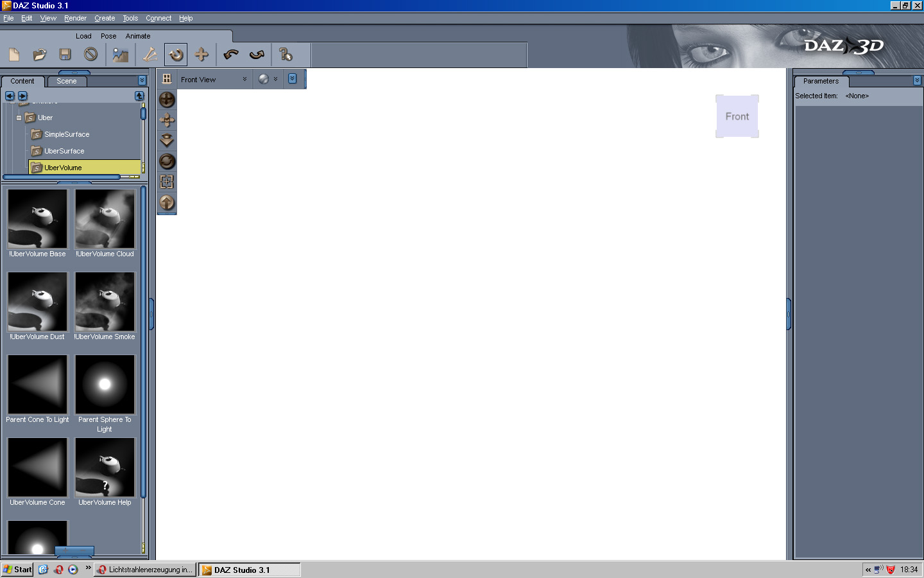Screen dimensions: 924x578
Task: Open the Content pane options menu
Action: [x=142, y=80]
